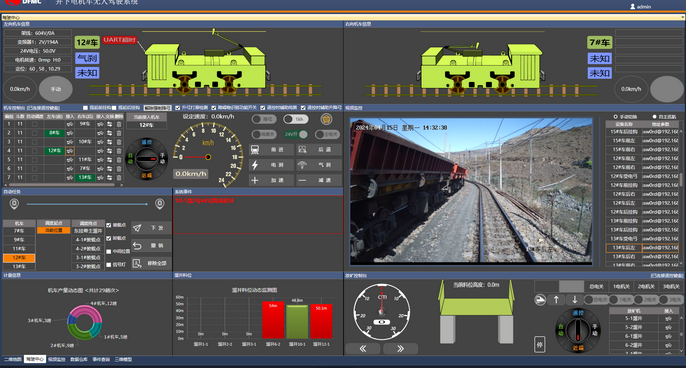Open the 三维模型 bottom tab
This screenshot has height=368, width=686.
click(123, 359)
